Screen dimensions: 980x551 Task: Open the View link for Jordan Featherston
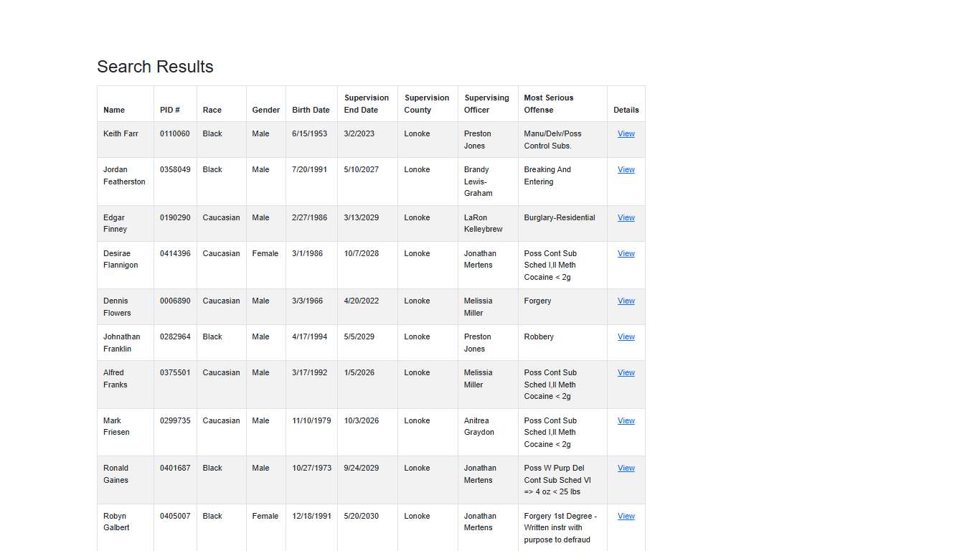[626, 170]
